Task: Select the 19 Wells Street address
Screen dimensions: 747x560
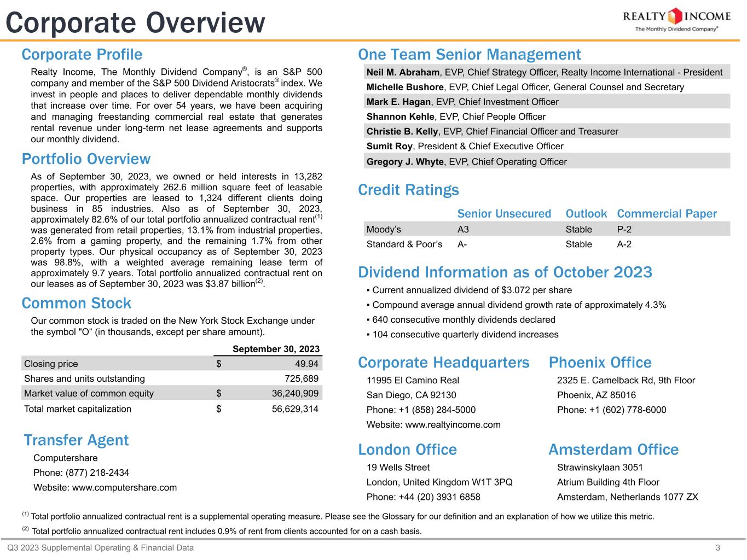Action: 398,468
